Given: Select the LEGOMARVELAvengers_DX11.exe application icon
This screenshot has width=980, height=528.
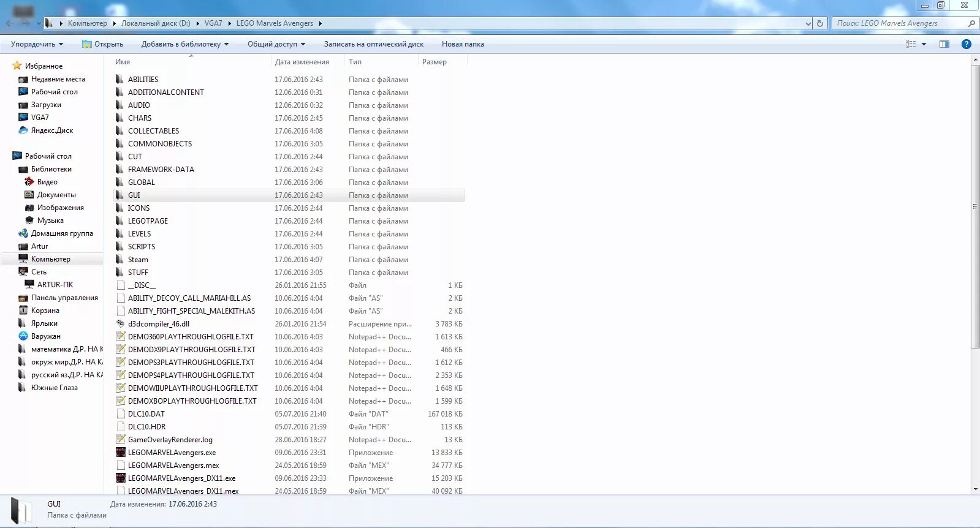Looking at the screenshot, I should [x=120, y=478].
